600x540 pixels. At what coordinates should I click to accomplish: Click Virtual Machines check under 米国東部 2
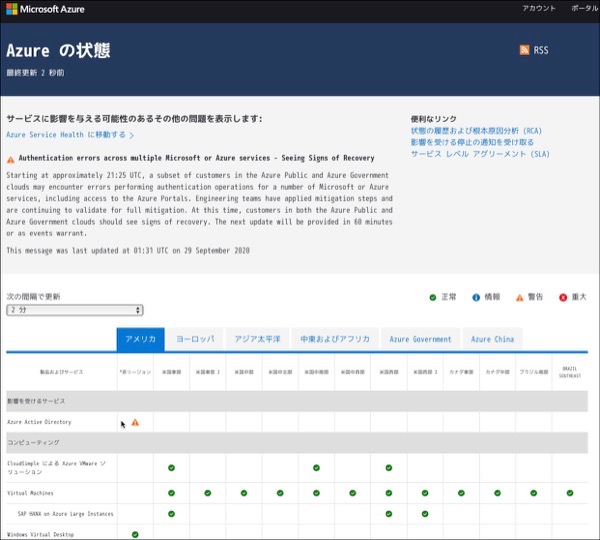point(208,493)
